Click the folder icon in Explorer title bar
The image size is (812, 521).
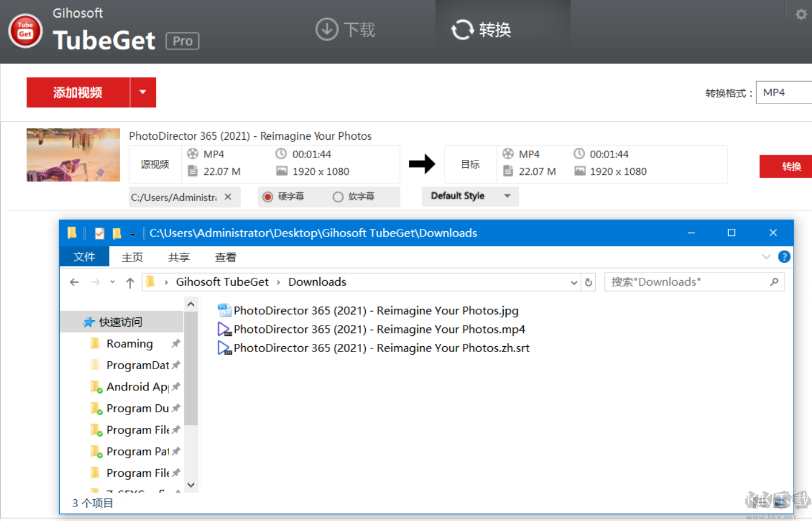pos(72,233)
